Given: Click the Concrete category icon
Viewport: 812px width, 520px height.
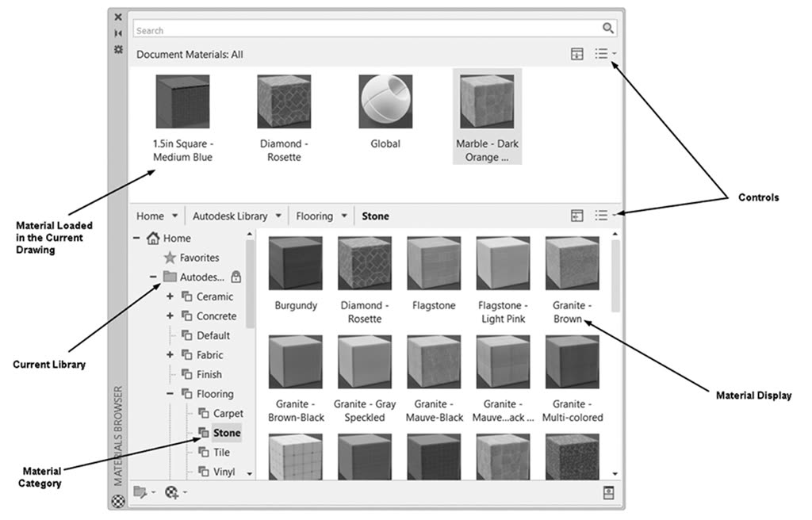Looking at the screenshot, I should tap(187, 316).
